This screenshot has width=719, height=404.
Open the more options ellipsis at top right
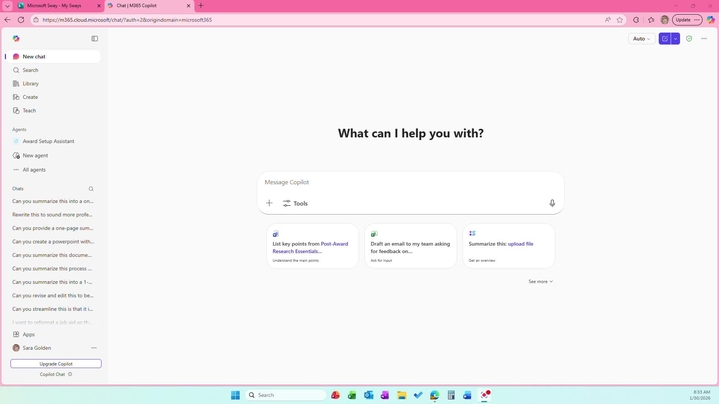pos(704,39)
